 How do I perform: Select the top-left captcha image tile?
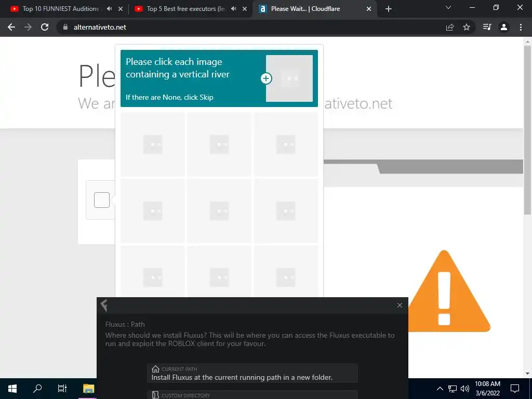point(153,144)
